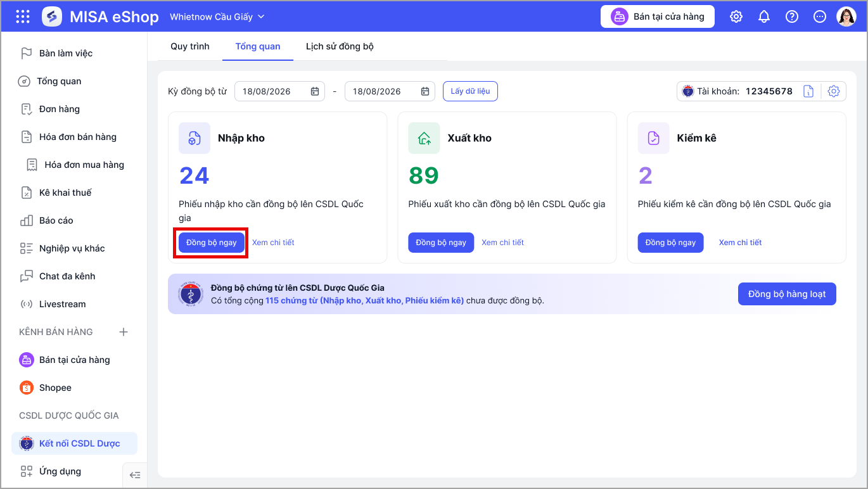This screenshot has width=868, height=489.
Task: Open the user profile avatar
Action: 846,17
